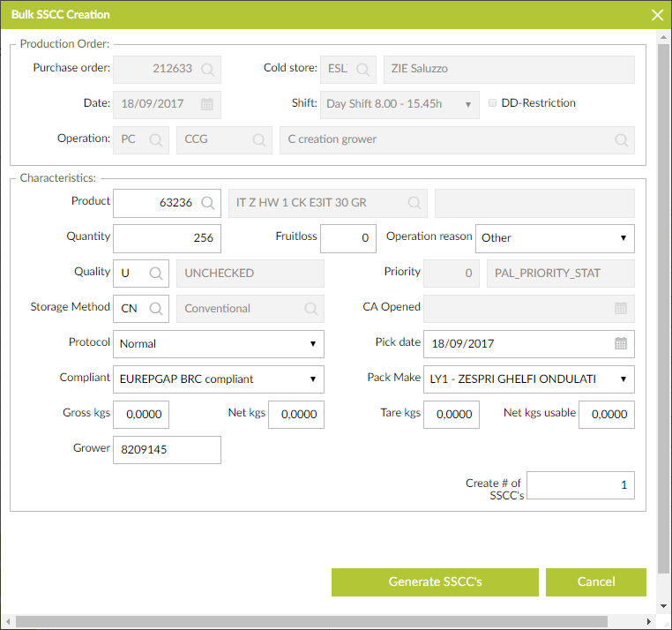Viewport: 672px width, 630px height.
Task: Click the Cold store ESL search icon
Action: click(x=362, y=70)
